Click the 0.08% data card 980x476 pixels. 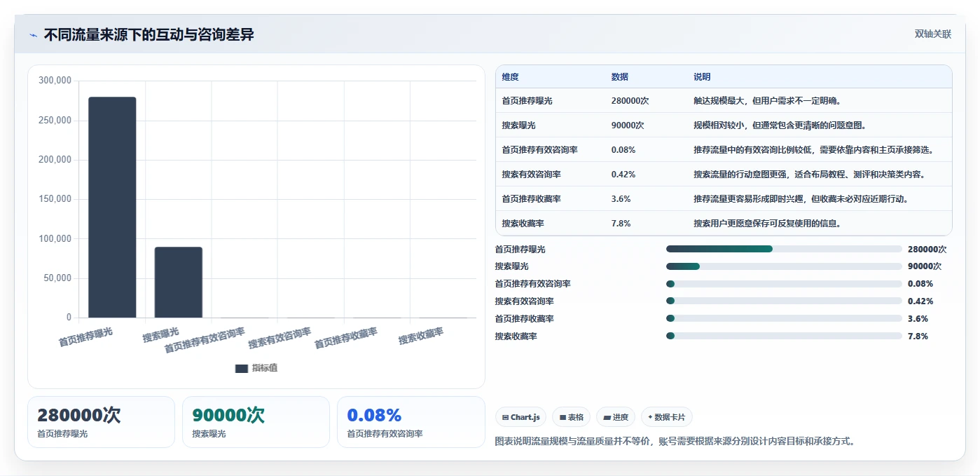[411, 422]
